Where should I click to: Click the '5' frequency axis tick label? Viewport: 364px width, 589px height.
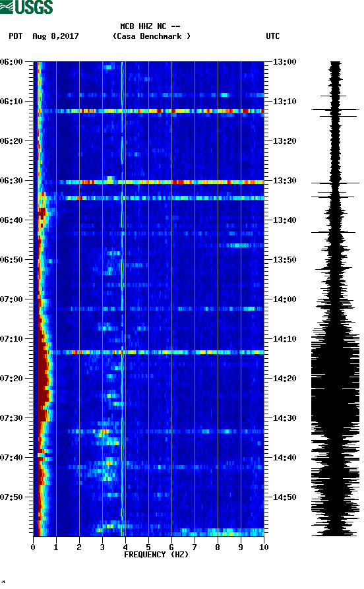pyautogui.click(x=148, y=547)
